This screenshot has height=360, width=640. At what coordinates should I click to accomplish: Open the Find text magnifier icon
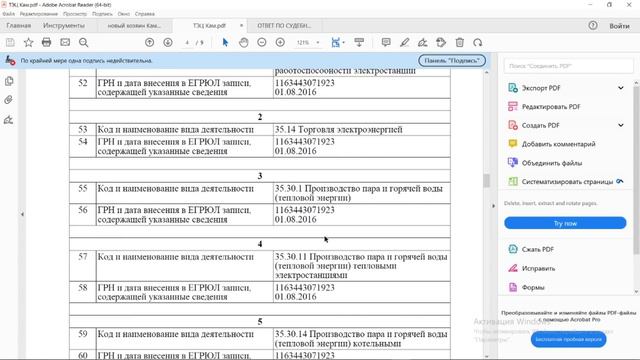coord(84,42)
